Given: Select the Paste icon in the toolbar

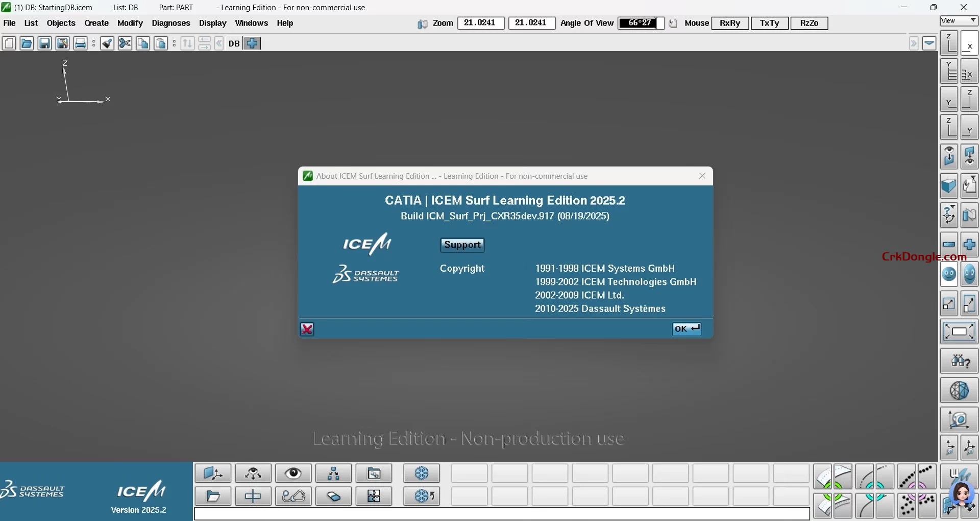Looking at the screenshot, I should click(x=161, y=43).
